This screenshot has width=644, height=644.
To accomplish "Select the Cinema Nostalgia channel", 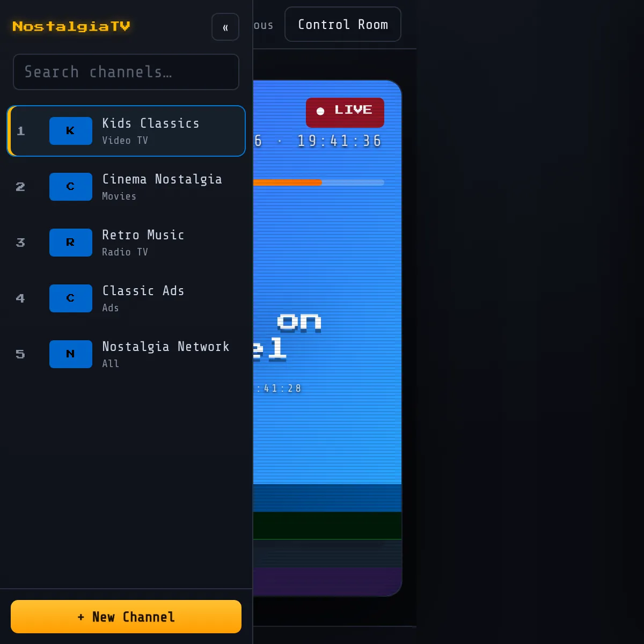I will click(126, 187).
